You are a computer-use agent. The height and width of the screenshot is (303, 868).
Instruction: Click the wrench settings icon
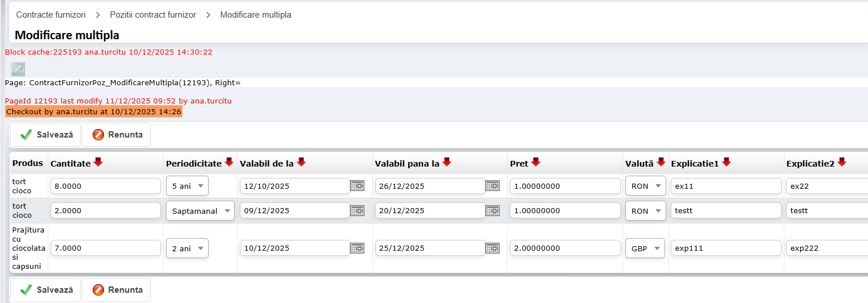click(x=18, y=69)
